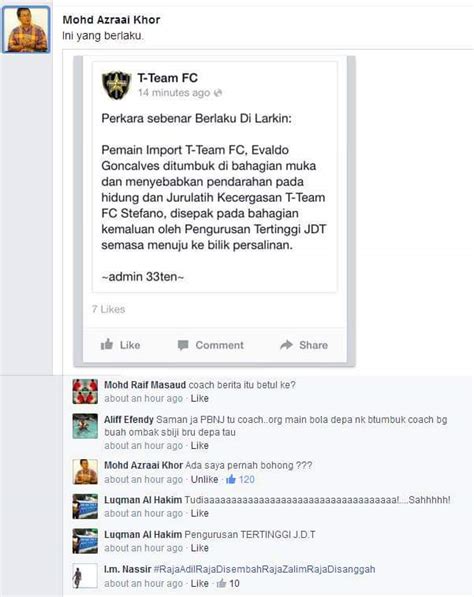Open Mohd Raif Masaud's comment avatar
The height and width of the screenshot is (597, 474).
85,391
